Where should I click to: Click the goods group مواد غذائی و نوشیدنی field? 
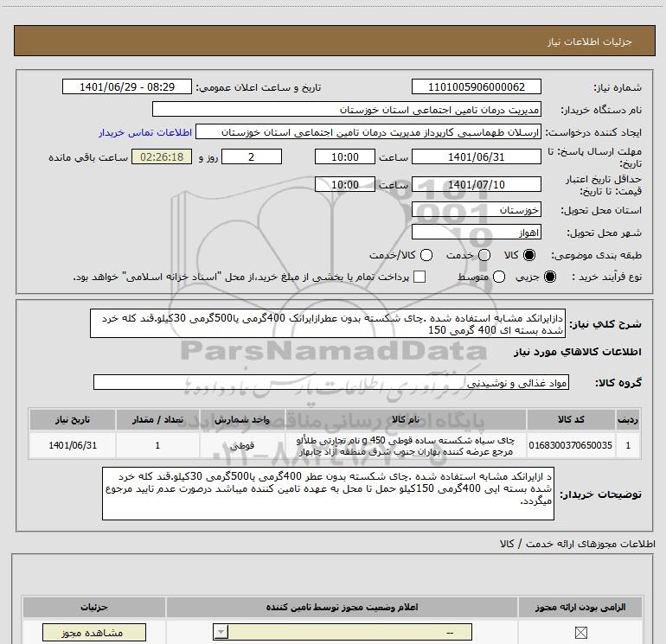pos(331,382)
